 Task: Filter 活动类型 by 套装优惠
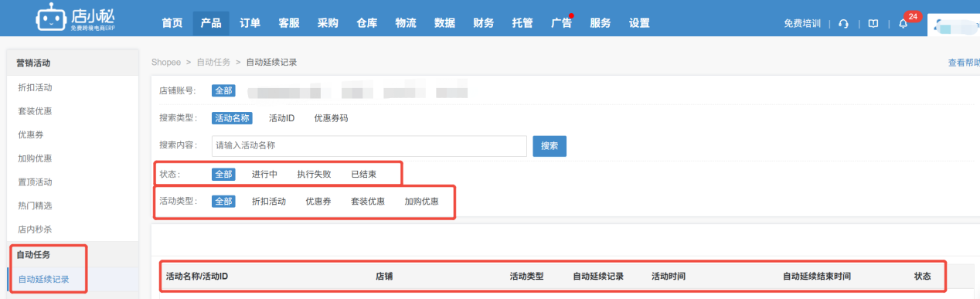click(368, 201)
